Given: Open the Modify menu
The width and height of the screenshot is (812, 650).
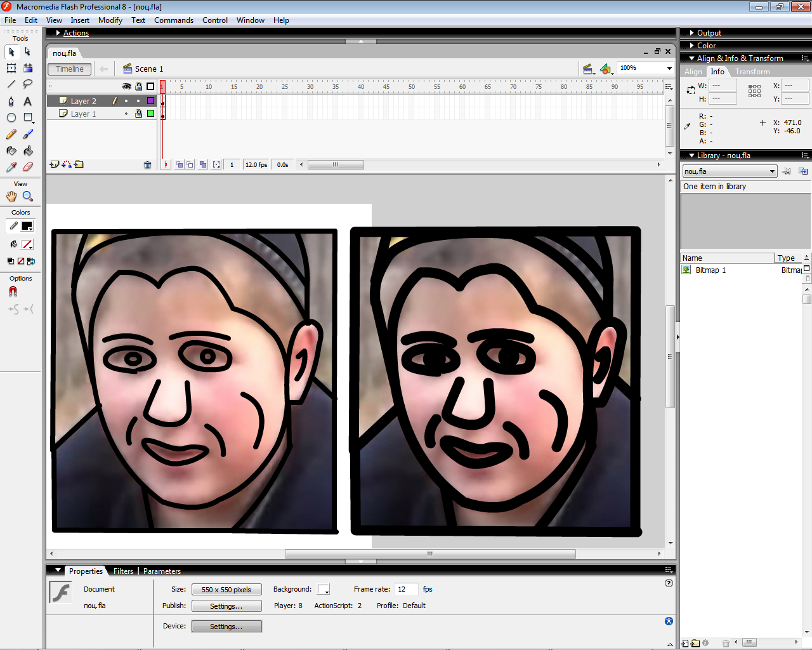Looking at the screenshot, I should click(110, 20).
